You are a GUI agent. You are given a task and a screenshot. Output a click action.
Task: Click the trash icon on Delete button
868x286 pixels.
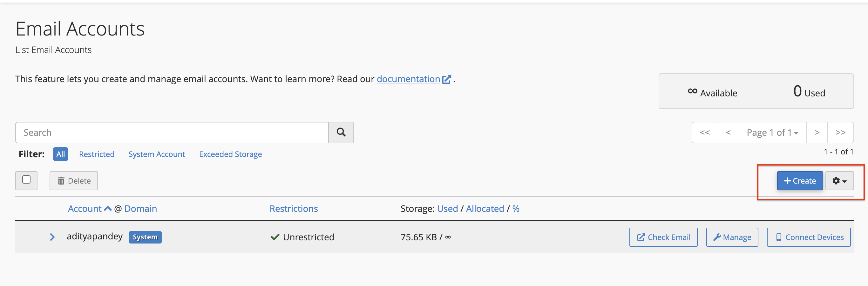click(61, 181)
